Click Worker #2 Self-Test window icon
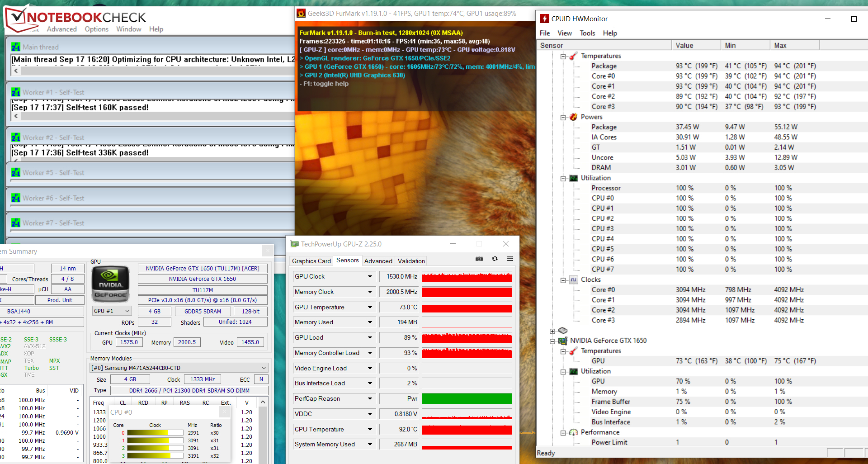Viewport: 868px width, 464px height. pyautogui.click(x=16, y=137)
